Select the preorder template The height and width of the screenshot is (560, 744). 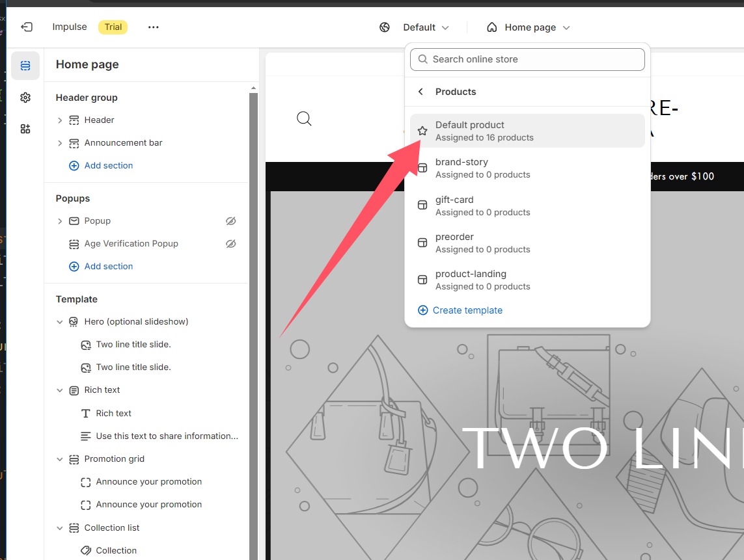tap(527, 243)
